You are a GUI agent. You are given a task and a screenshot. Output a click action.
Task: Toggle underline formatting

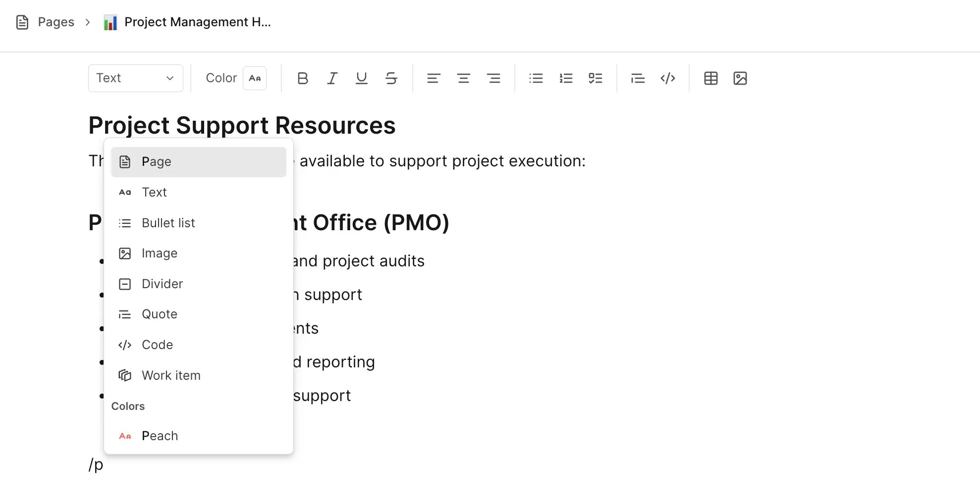(x=362, y=78)
